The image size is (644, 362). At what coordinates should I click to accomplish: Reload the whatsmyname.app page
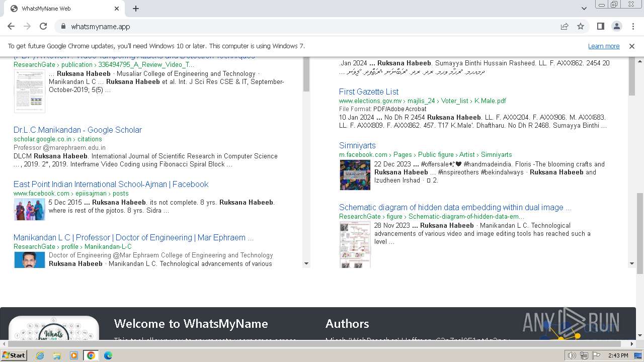pyautogui.click(x=43, y=26)
